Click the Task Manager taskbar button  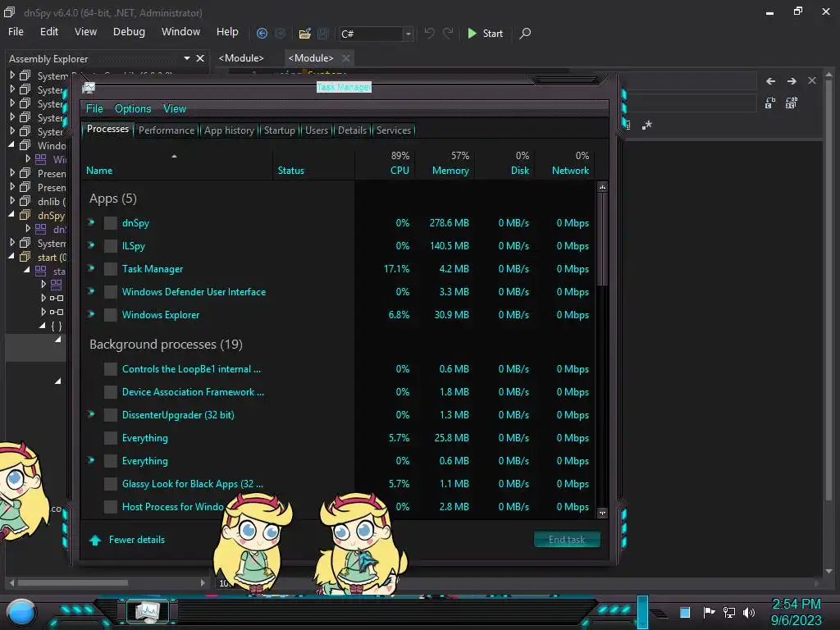click(148, 611)
